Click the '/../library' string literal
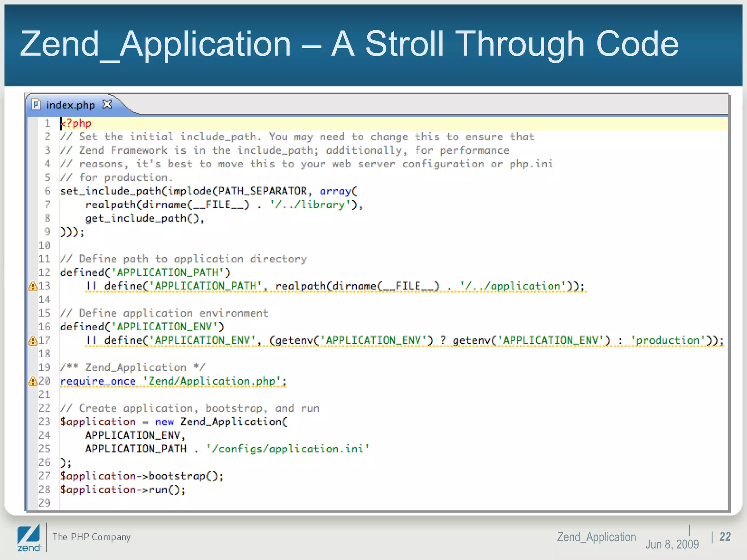This screenshot has width=747, height=560. (x=310, y=205)
